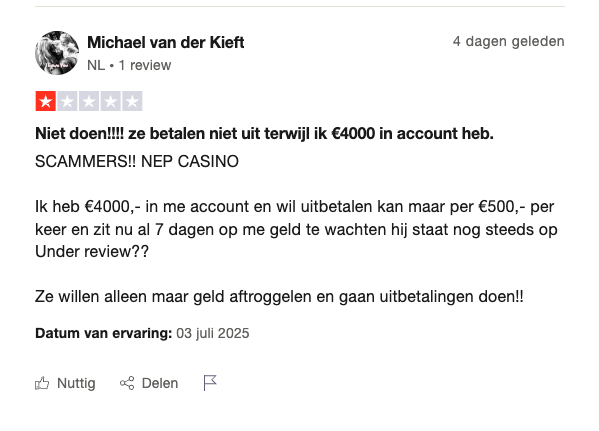Click the "1 review" count text
The image size is (599, 431).
click(145, 65)
